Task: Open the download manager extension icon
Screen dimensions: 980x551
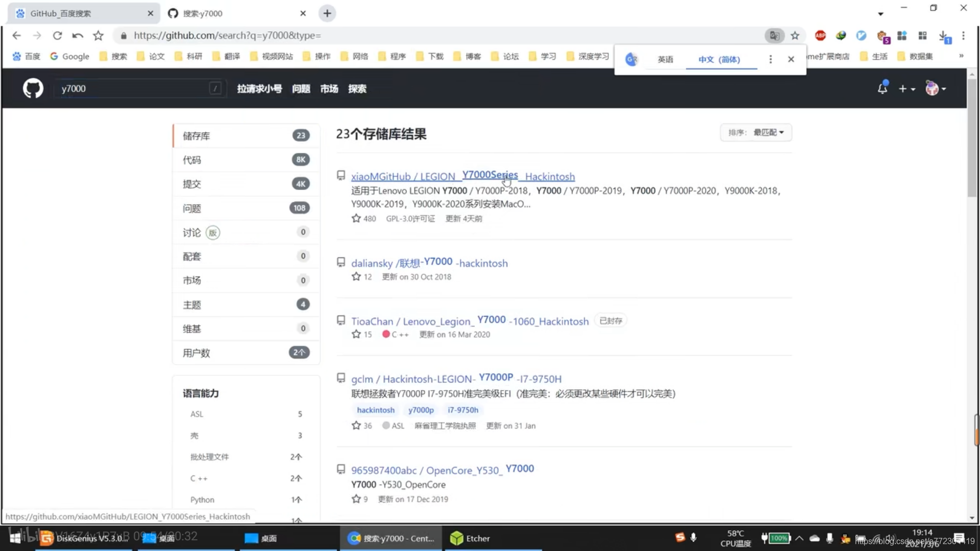Action: pyautogui.click(x=944, y=36)
